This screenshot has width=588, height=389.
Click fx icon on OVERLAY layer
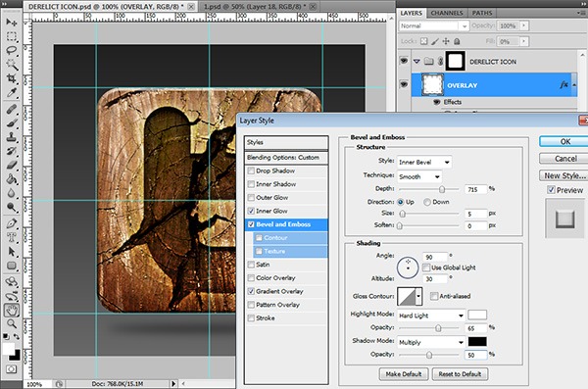(x=564, y=85)
